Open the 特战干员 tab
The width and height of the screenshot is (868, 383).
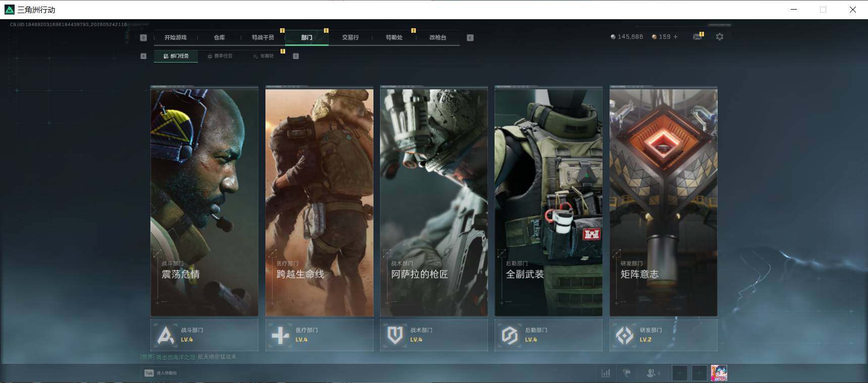(263, 37)
